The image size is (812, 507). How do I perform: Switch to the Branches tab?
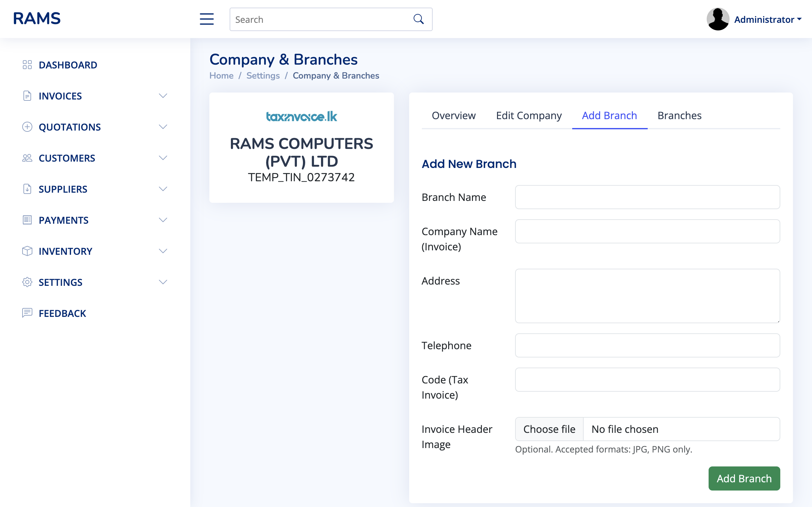tap(679, 115)
